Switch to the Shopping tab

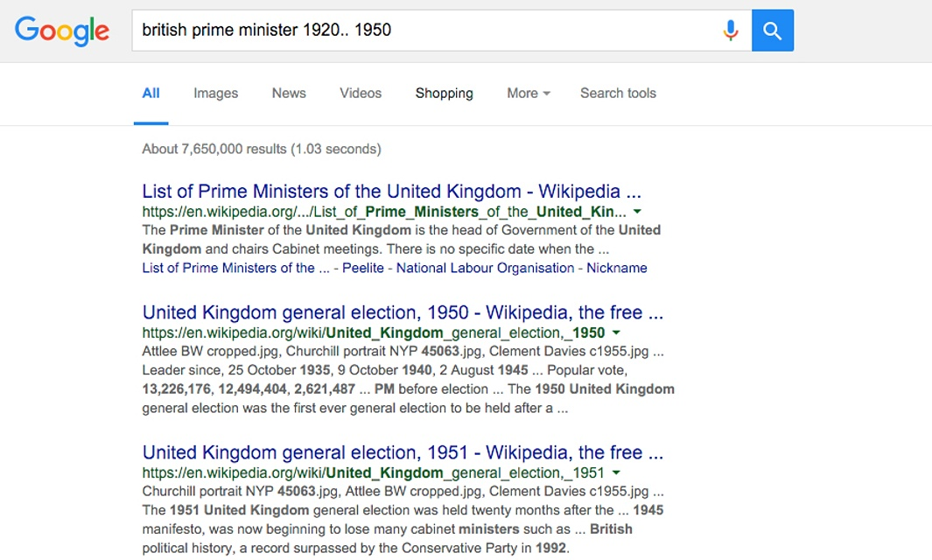coord(444,94)
